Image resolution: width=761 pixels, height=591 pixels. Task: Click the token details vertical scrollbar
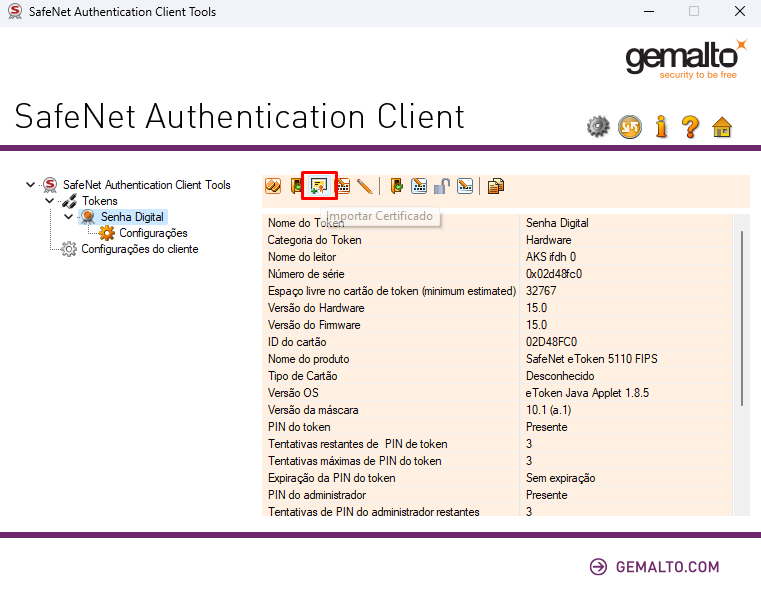tap(741, 318)
